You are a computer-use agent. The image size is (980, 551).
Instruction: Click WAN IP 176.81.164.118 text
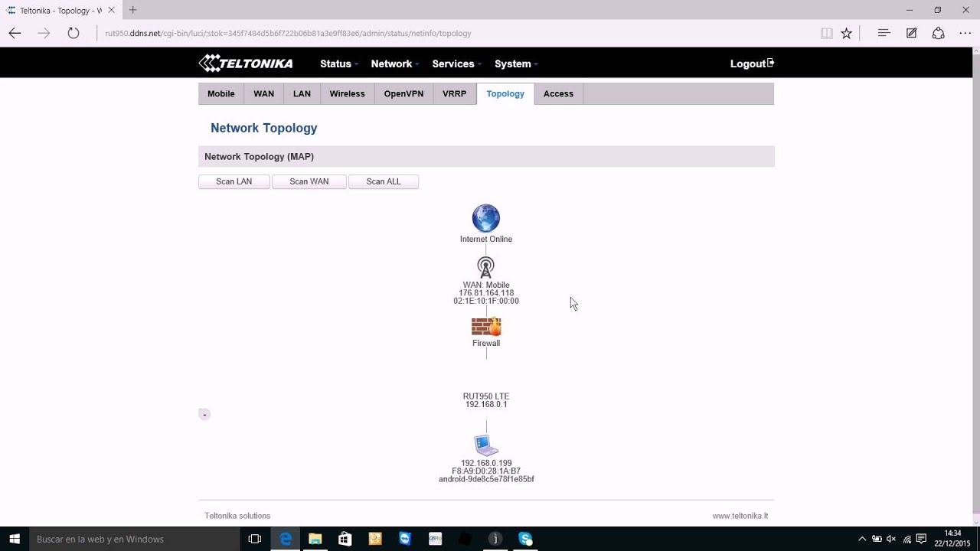[486, 293]
